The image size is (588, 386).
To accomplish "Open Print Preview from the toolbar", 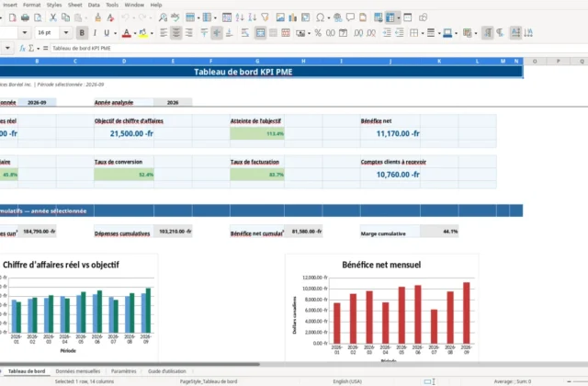I will coord(38,17).
